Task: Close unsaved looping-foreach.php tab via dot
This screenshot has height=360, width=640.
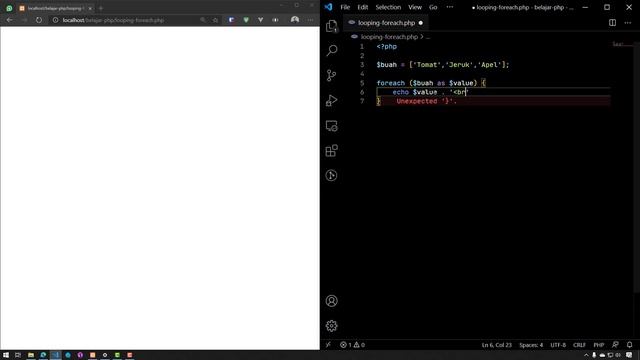Action: tap(421, 23)
